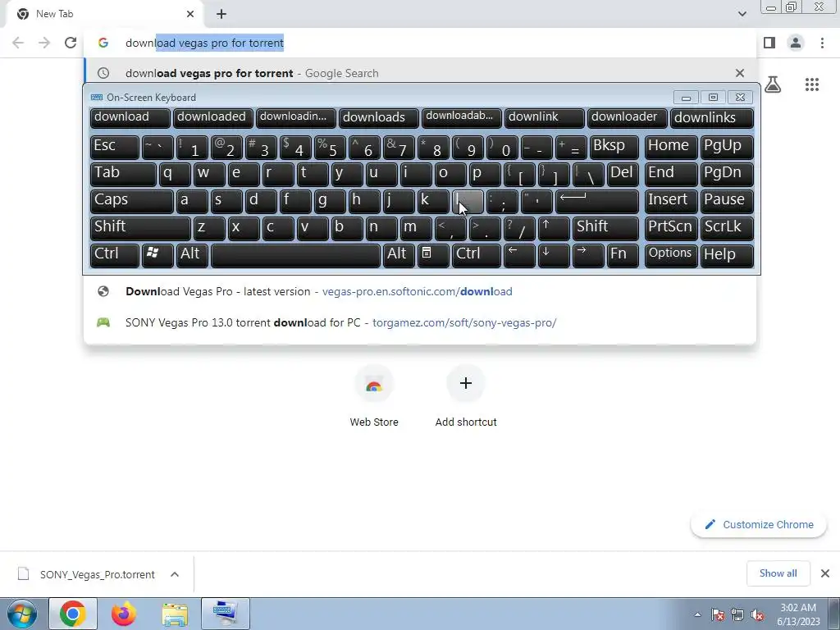Tap the context menu key on keyboard
The width and height of the screenshot is (840, 630).
[x=433, y=256]
